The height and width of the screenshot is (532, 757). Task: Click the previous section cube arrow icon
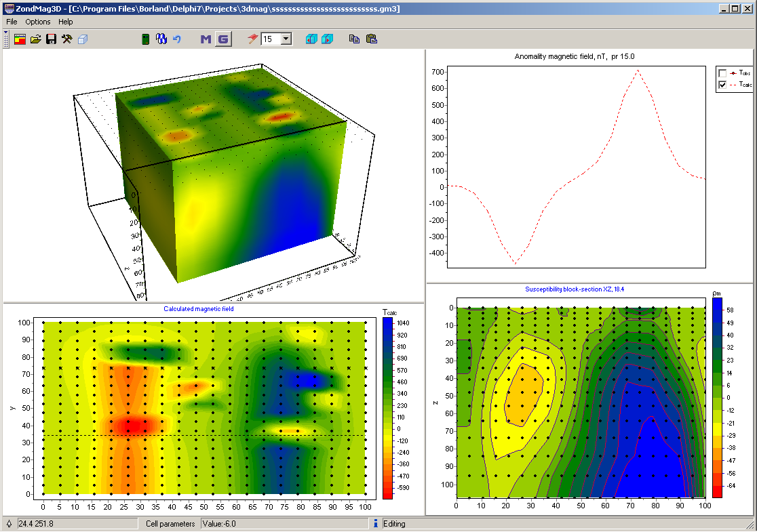[x=311, y=39]
